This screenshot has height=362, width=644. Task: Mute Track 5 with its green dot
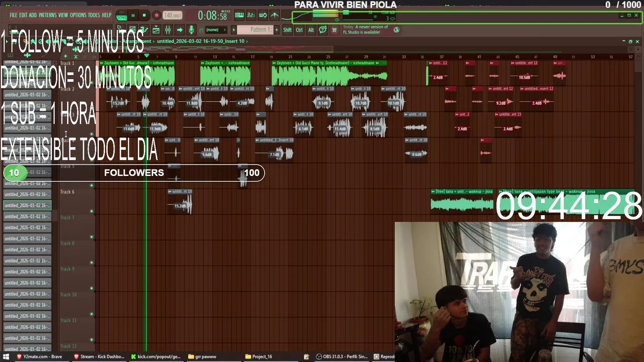(92, 185)
